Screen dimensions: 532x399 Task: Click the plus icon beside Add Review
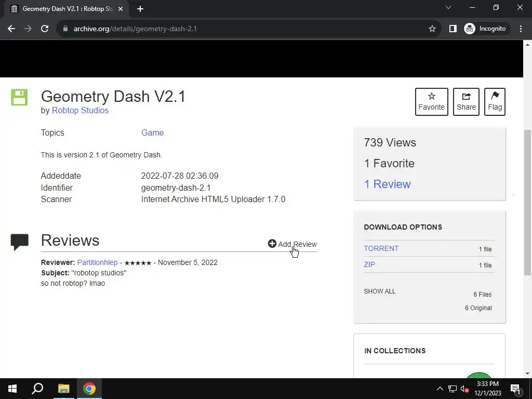(x=272, y=244)
